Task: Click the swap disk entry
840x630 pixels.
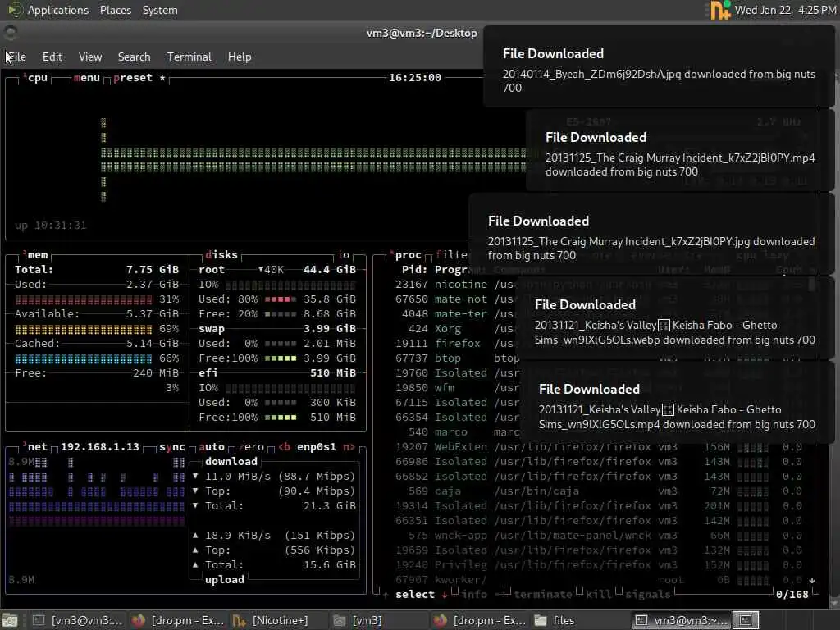Action: pyautogui.click(x=212, y=328)
